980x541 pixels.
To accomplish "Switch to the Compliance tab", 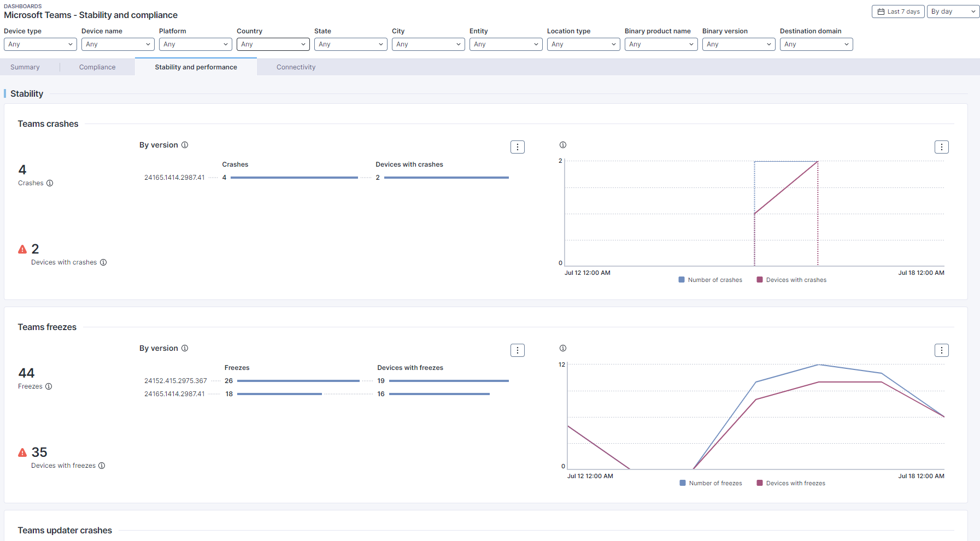I will [97, 67].
